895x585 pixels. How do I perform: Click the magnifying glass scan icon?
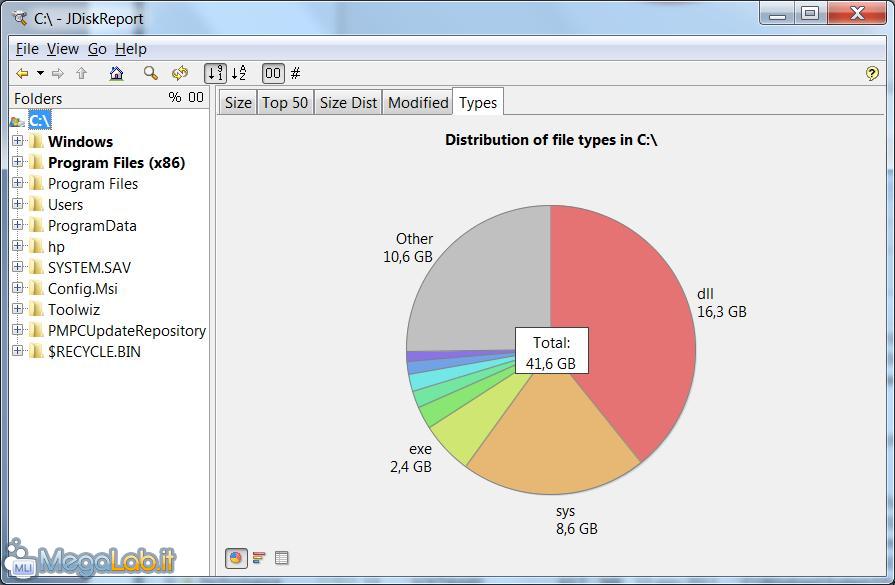point(150,73)
